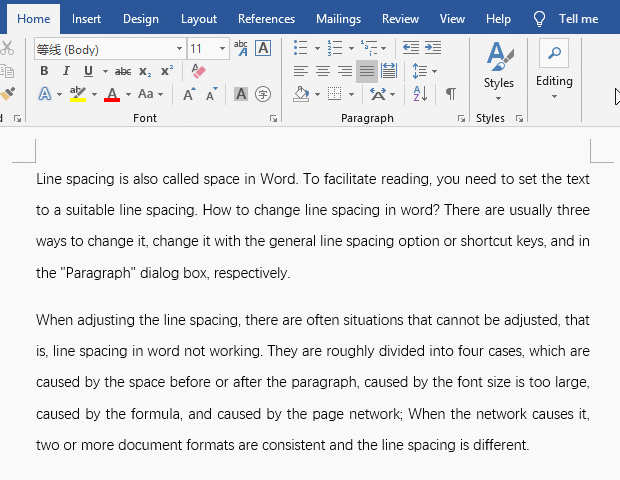Apply red font color
The height and width of the screenshot is (480, 620).
click(x=112, y=94)
